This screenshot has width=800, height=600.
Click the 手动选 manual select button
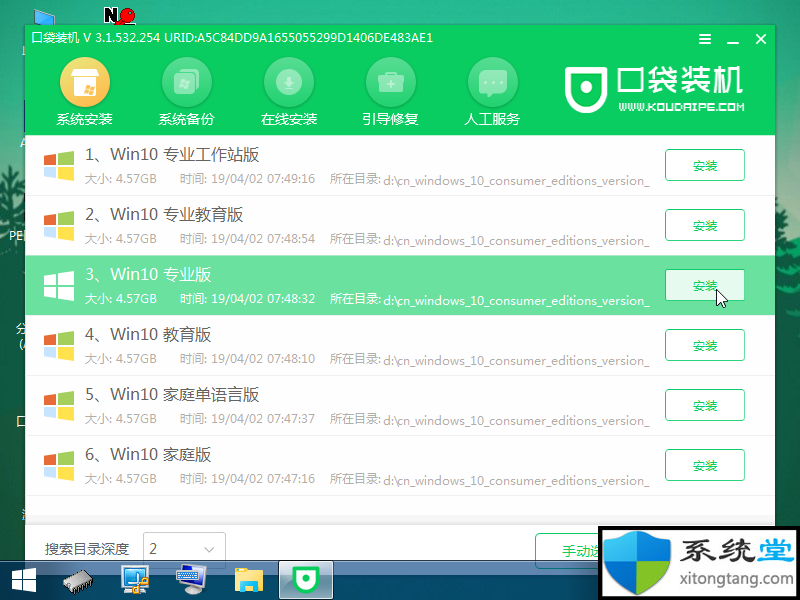[567, 551]
